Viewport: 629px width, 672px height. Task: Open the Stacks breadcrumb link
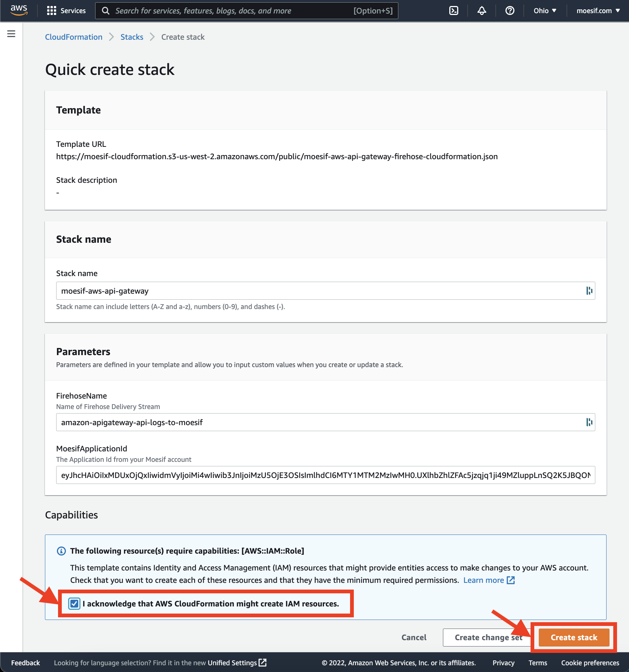pos(131,37)
